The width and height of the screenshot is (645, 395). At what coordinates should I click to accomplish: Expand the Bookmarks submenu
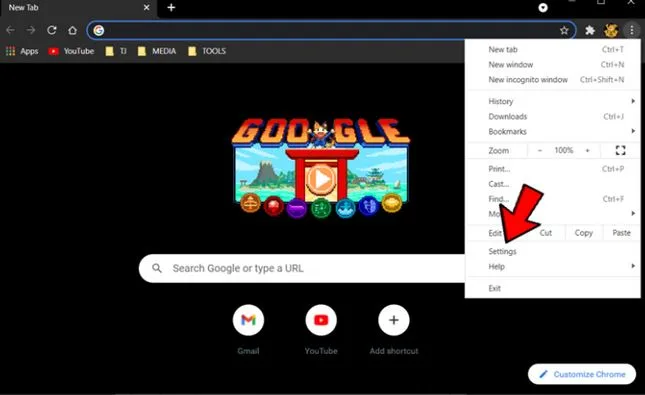pos(552,132)
